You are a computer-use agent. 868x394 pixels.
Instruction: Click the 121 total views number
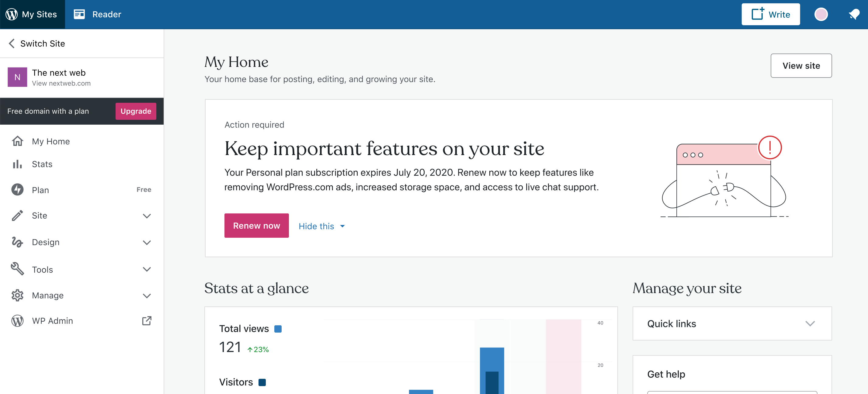pos(230,347)
